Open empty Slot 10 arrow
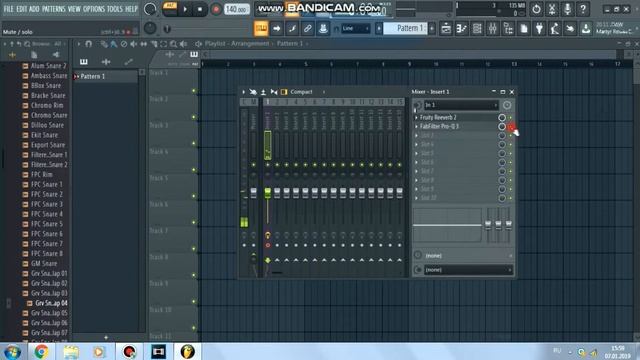Screen dimensions: 640x360 [x=416, y=198]
